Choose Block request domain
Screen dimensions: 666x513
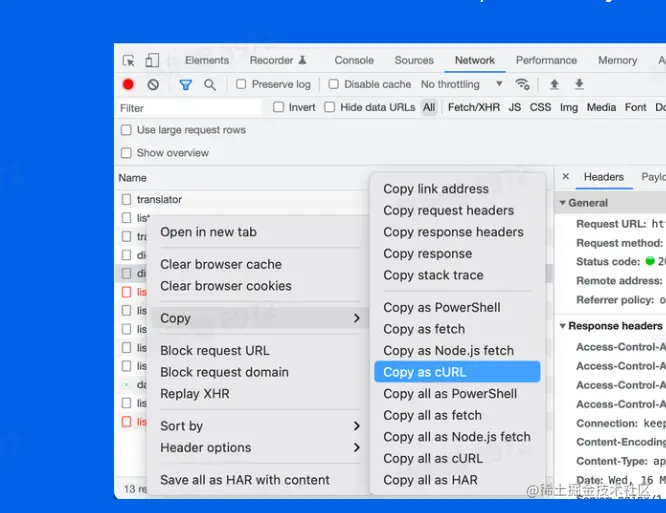coord(260,372)
